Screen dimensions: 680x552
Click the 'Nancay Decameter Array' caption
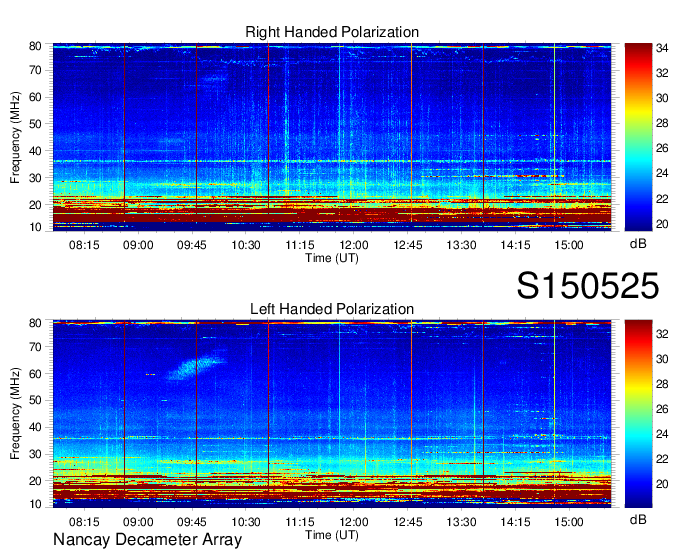(x=147, y=539)
